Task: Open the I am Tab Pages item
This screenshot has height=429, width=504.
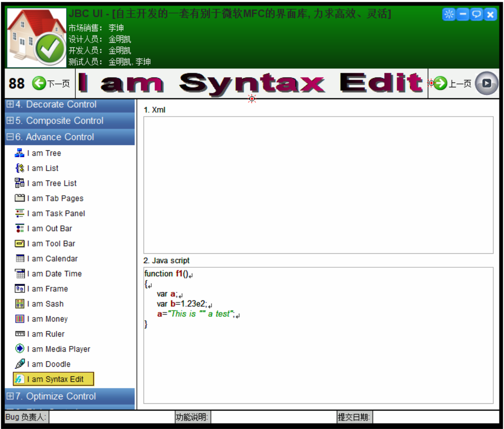Action: tap(55, 198)
